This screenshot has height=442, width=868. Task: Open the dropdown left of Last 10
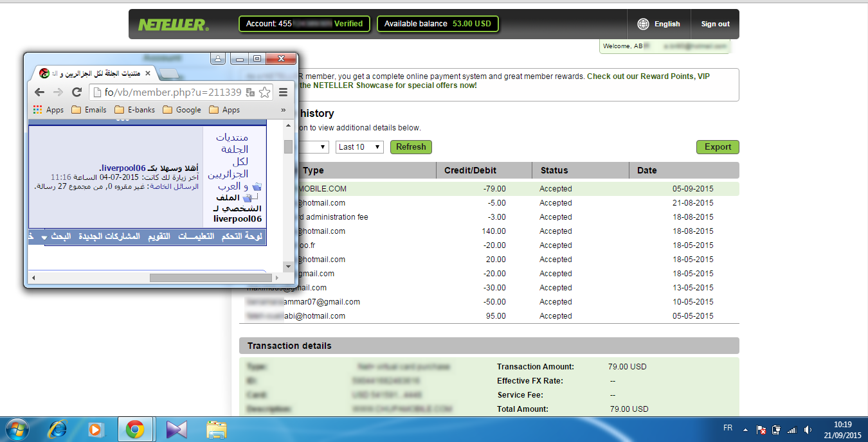click(314, 147)
